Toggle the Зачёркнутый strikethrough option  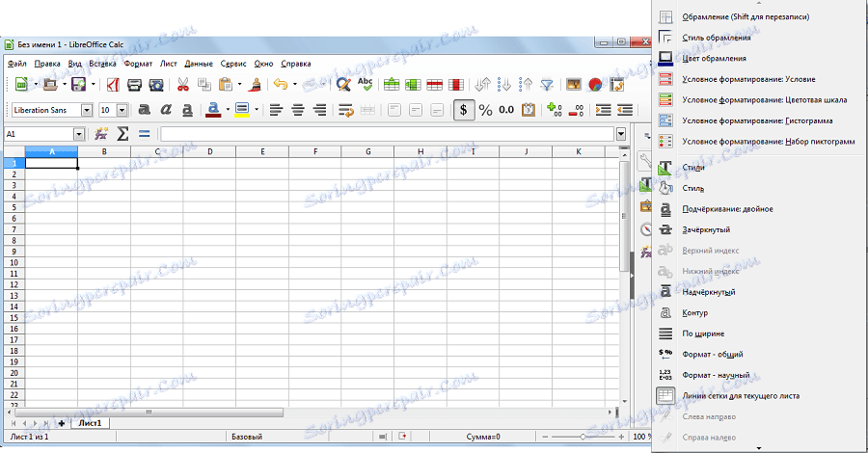tap(706, 229)
